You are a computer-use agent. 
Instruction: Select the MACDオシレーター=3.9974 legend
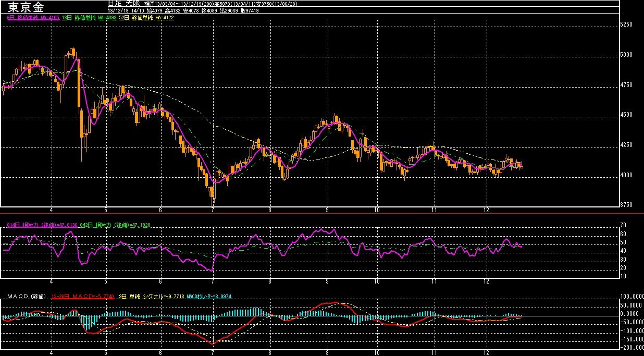(209, 296)
